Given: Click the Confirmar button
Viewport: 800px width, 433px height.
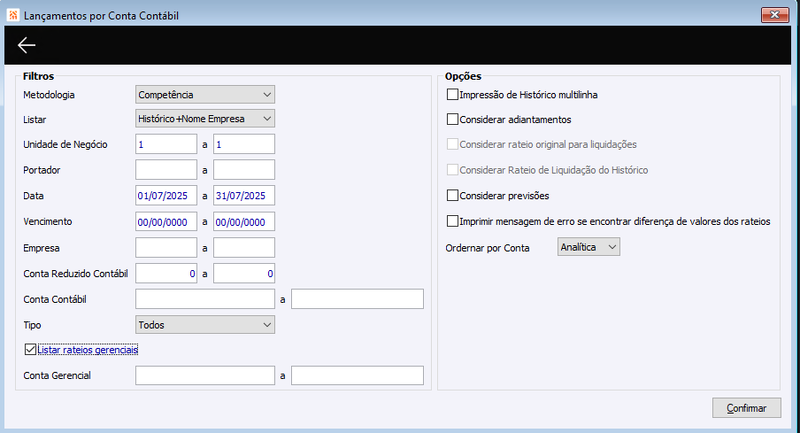Looking at the screenshot, I should tap(746, 408).
